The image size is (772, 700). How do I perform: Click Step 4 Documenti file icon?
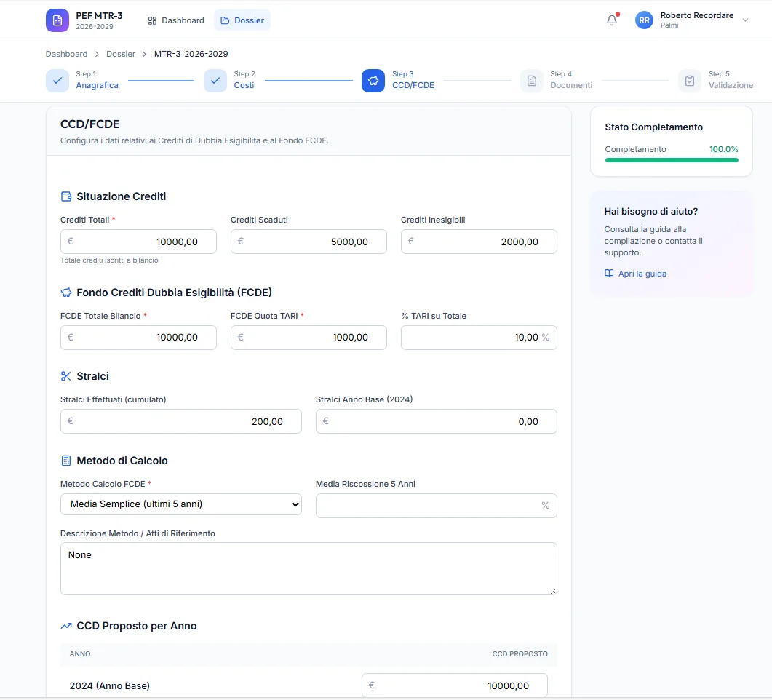532,81
